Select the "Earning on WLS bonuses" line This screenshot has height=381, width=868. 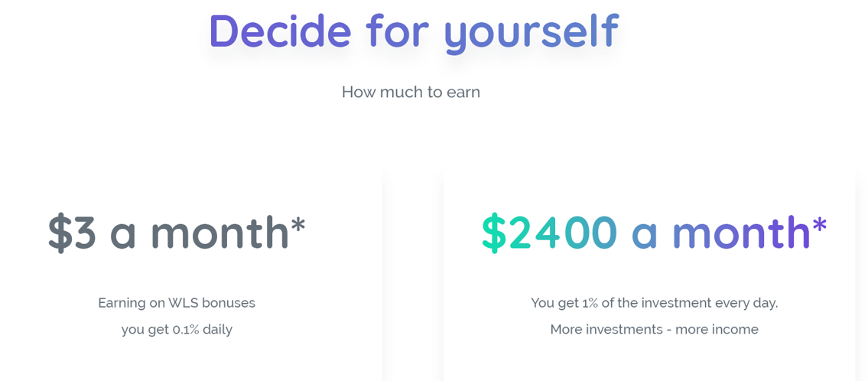(177, 303)
